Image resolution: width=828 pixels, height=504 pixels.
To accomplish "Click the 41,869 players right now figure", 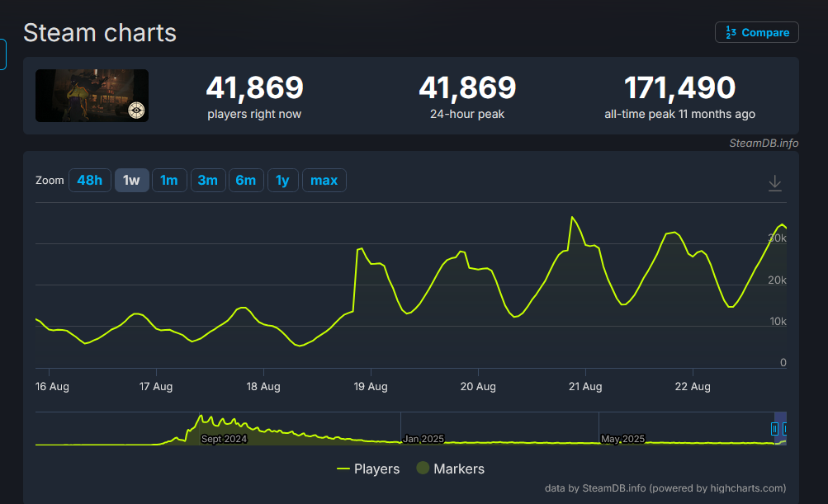I will tap(254, 87).
